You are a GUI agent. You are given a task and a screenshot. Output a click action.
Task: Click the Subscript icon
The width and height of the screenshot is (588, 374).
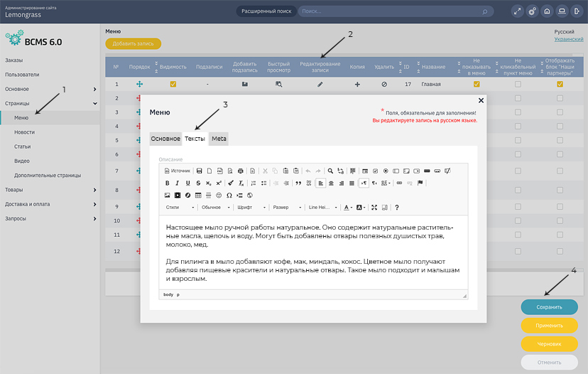coord(209,183)
